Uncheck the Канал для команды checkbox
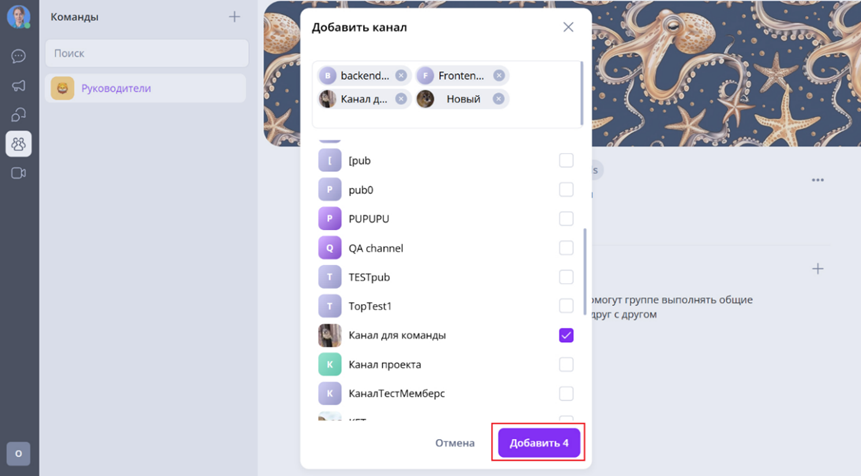Screen dimensions: 861x476 pos(566,335)
